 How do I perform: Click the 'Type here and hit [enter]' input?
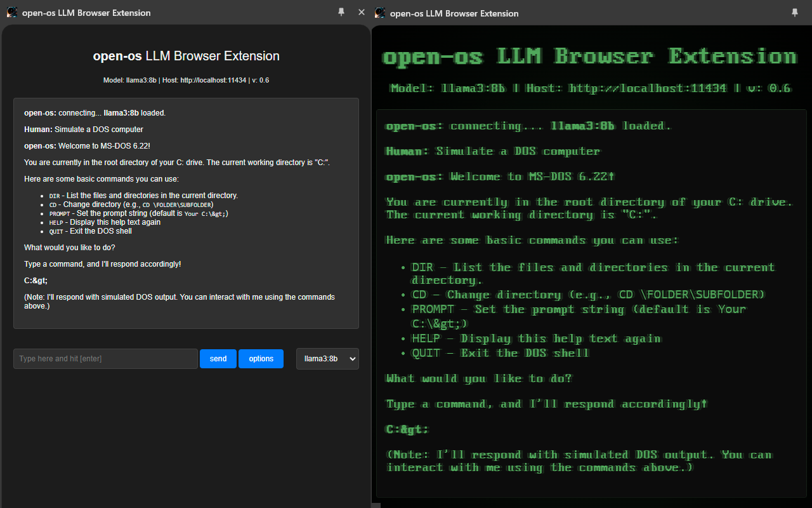(x=105, y=359)
